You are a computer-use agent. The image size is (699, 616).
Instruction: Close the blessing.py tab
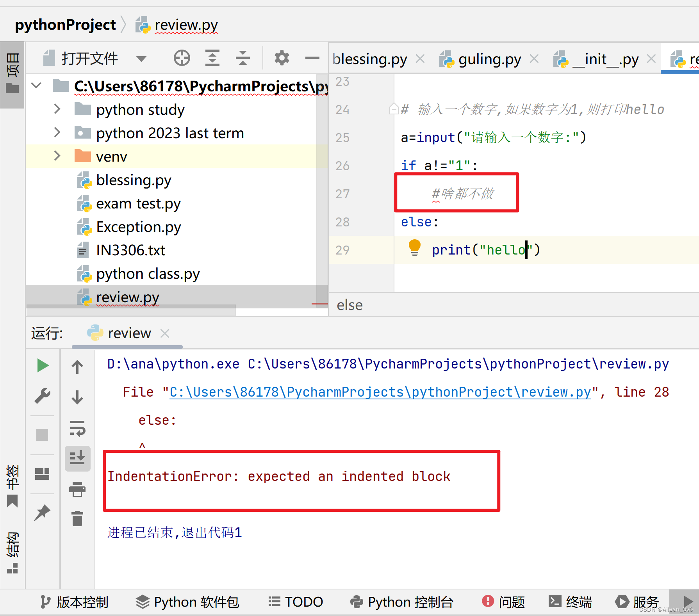[420, 59]
